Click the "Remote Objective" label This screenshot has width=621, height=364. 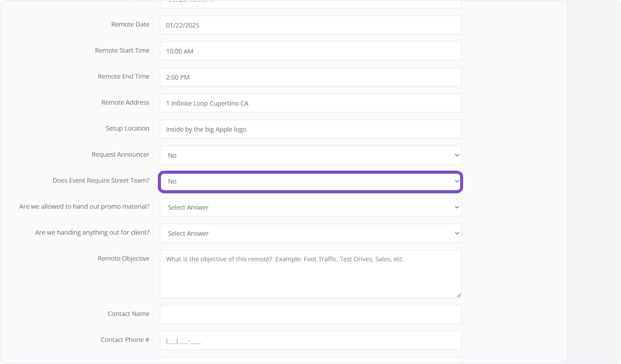pyautogui.click(x=123, y=259)
